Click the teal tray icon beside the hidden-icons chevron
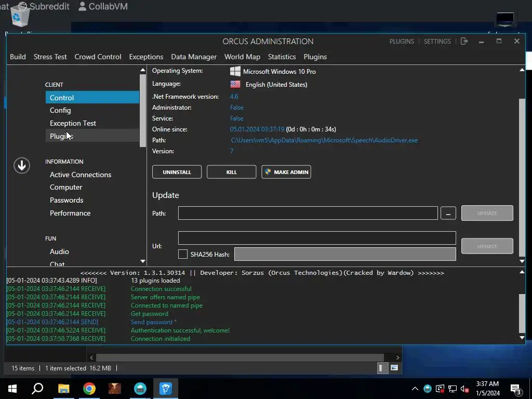The height and width of the screenshot is (399, 532). click(428, 389)
